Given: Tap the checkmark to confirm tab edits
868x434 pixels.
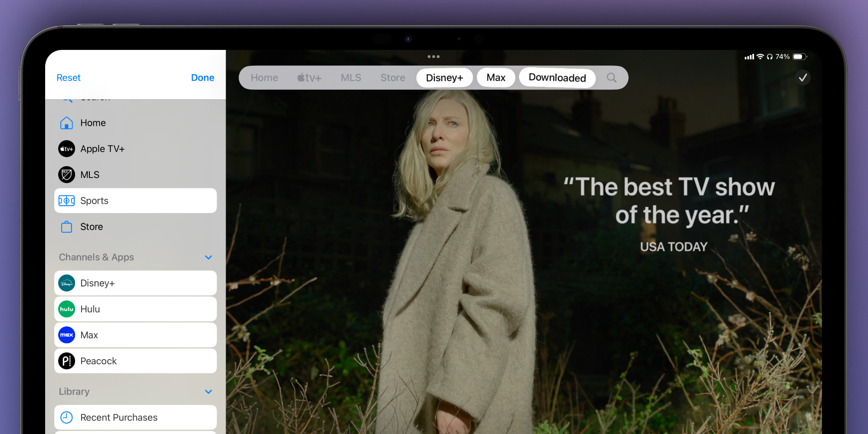Looking at the screenshot, I should click(803, 78).
